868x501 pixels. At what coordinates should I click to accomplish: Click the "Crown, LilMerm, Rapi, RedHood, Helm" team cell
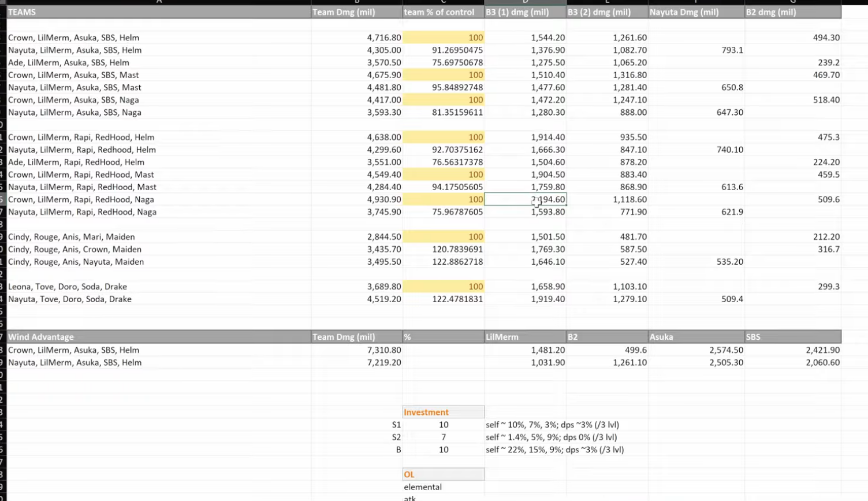tap(159, 137)
